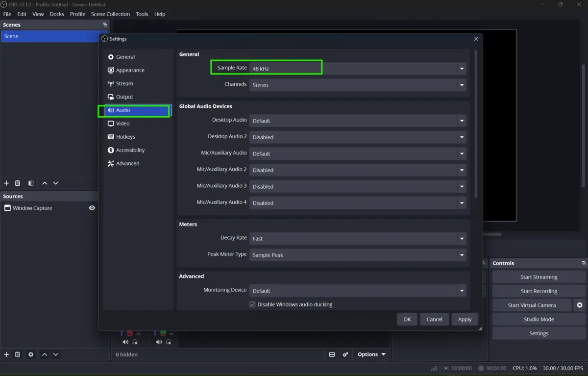Expand the Desktop Audio 2 dropdown
588x376 pixels.
[x=358, y=137]
